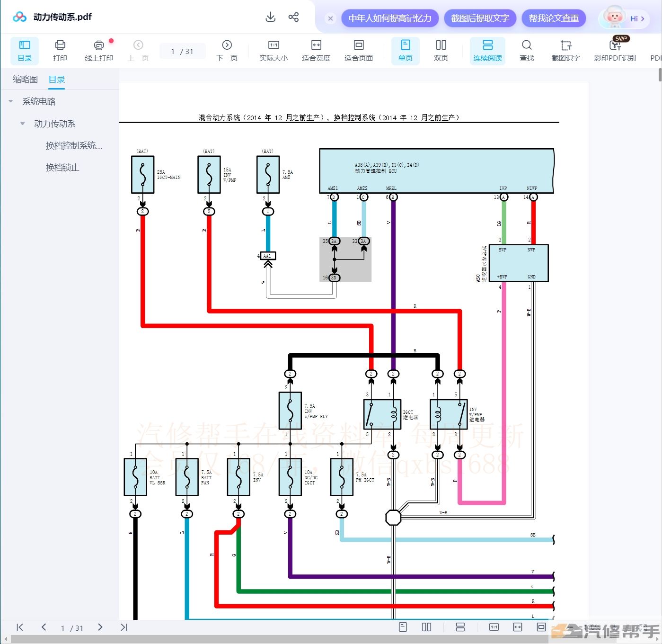
Task: Toggle 连续阅读 continuous reading mode
Action: tap(487, 51)
